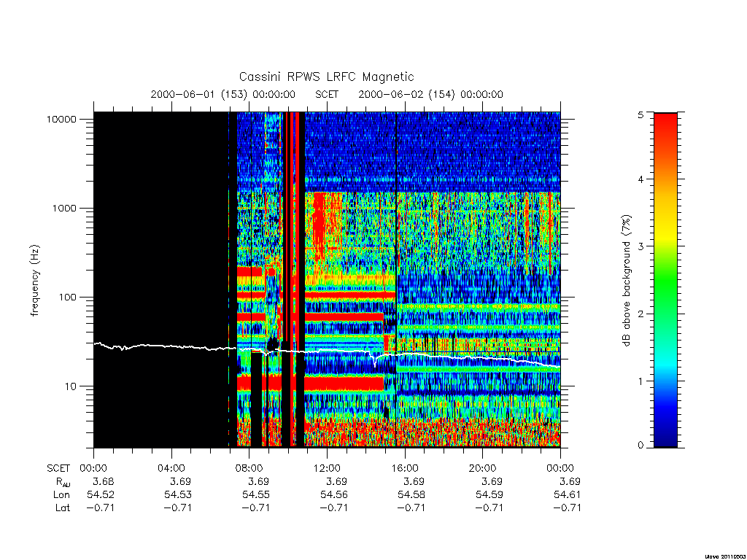Click the 04:00 time tick label
This screenshot has width=747, height=560.
pos(171,468)
